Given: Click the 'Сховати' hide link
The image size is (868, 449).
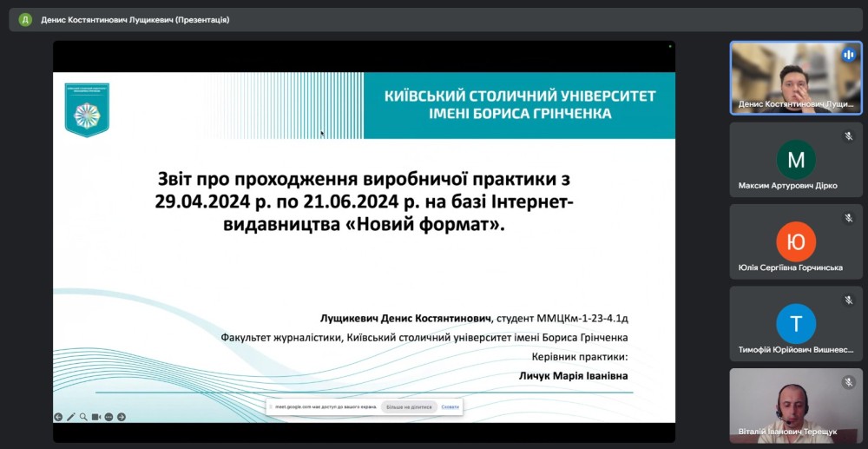Looking at the screenshot, I should point(450,406).
